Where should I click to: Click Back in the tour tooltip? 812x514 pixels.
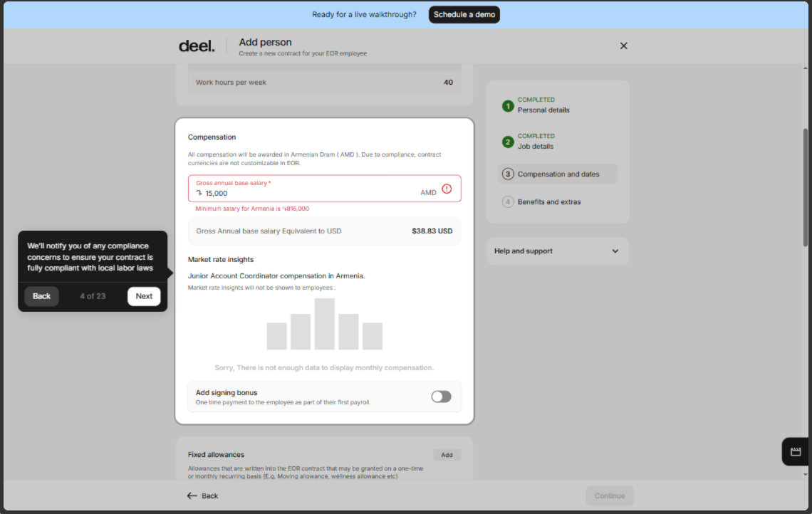42,296
